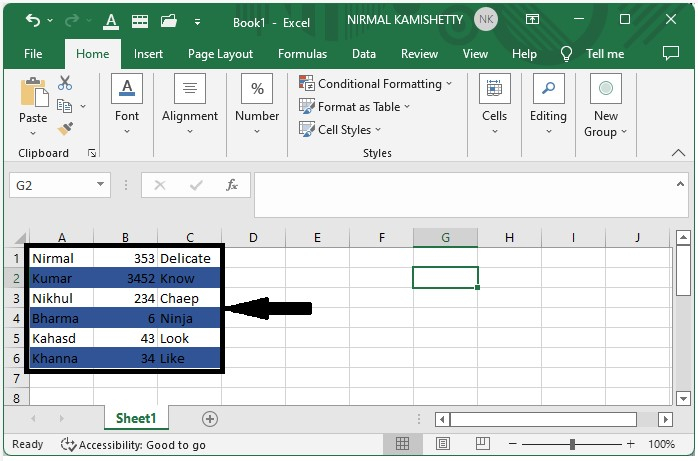The height and width of the screenshot is (461, 698).
Task: Click the formula bar input area
Action: pos(463,195)
